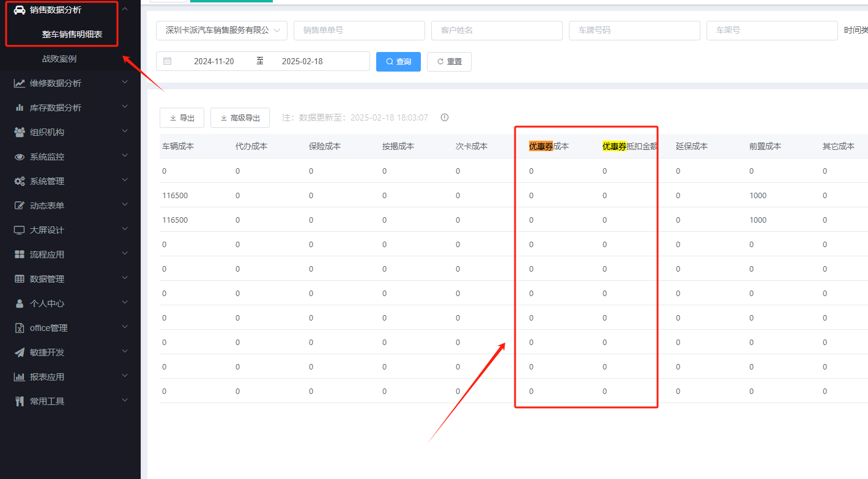Screen dimensions: 868x479
Task: Open 整车销售明细表 menu item
Action: pyautogui.click(x=72, y=34)
